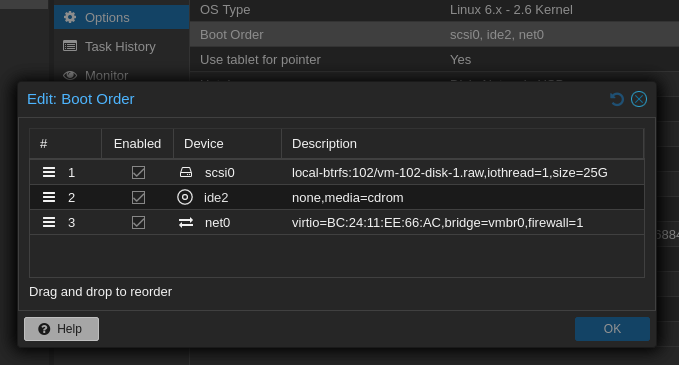Click the Enabled column header
The image size is (679, 365).
(x=137, y=144)
